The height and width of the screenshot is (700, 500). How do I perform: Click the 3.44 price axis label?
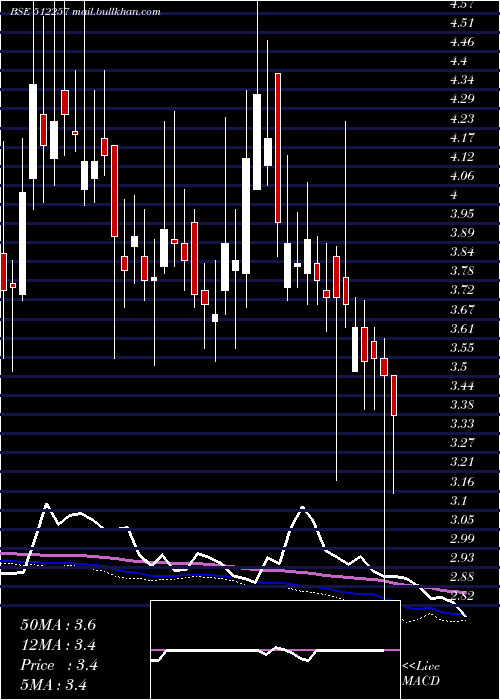click(x=462, y=386)
